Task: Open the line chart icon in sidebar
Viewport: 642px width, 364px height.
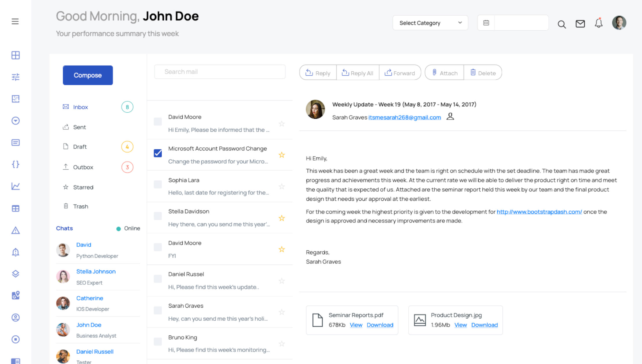Action: tap(16, 186)
